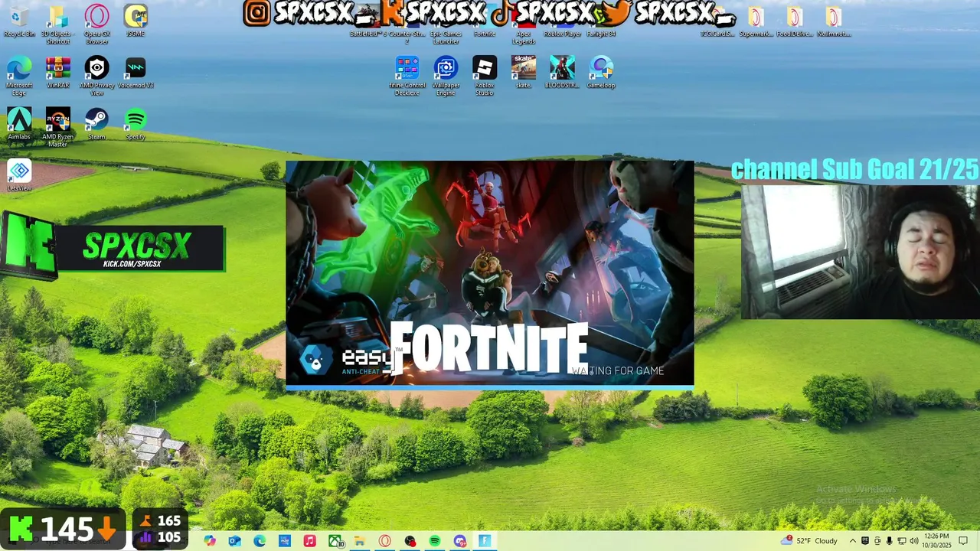Select the Epic Games Launcher shortcut label

point(446,37)
